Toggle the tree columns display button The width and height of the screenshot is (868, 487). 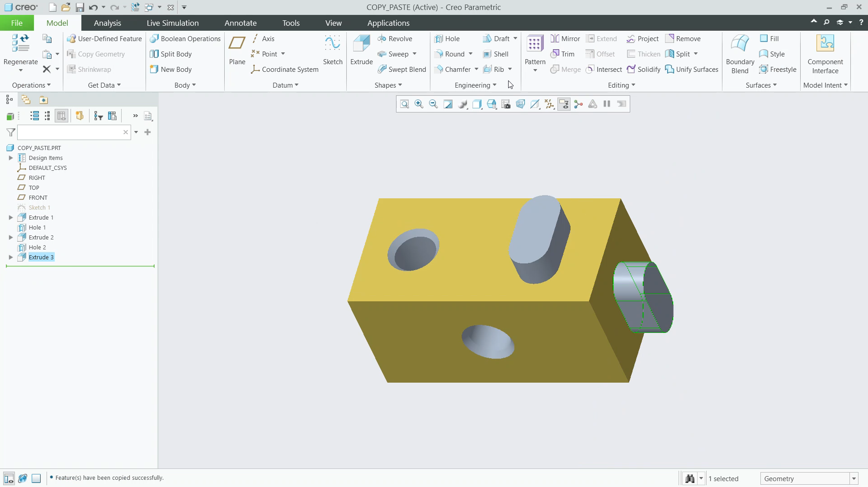[61, 116]
